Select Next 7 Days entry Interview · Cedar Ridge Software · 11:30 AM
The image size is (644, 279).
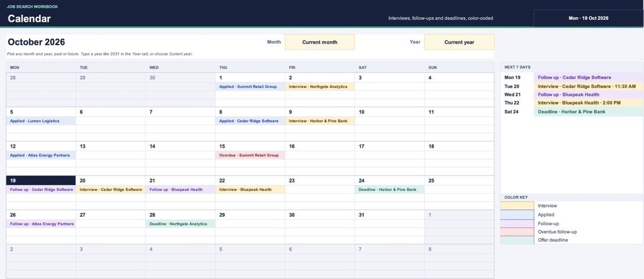[588, 86]
